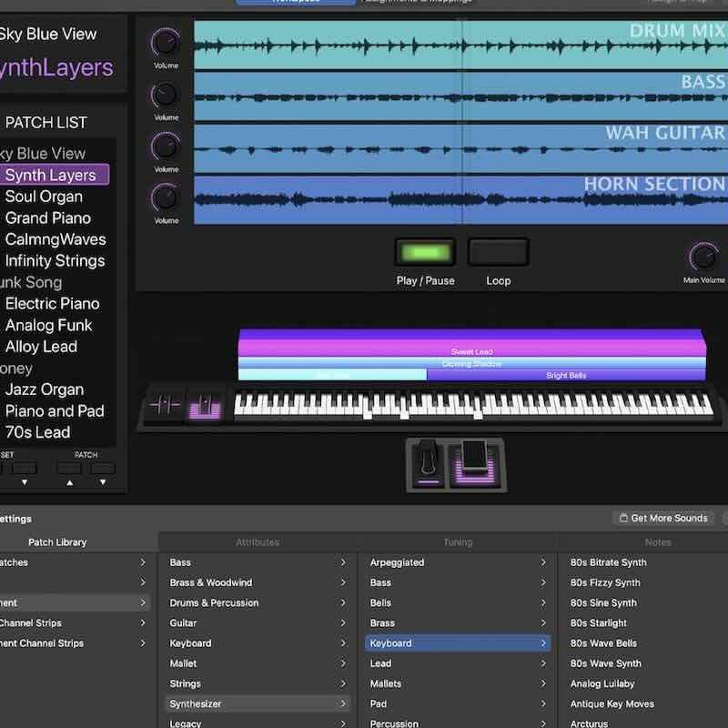Click the Main Volume knob
728x728 pixels.
coord(703,258)
